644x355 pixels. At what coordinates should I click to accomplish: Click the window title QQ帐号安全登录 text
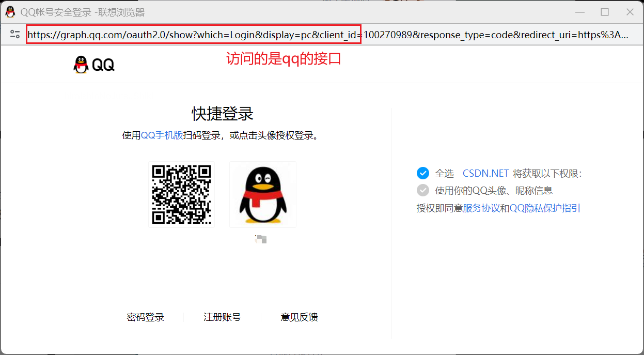pyautogui.click(x=55, y=12)
